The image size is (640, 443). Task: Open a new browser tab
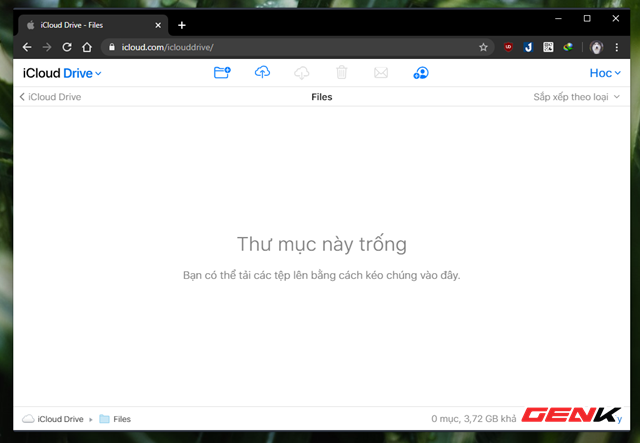(182, 25)
